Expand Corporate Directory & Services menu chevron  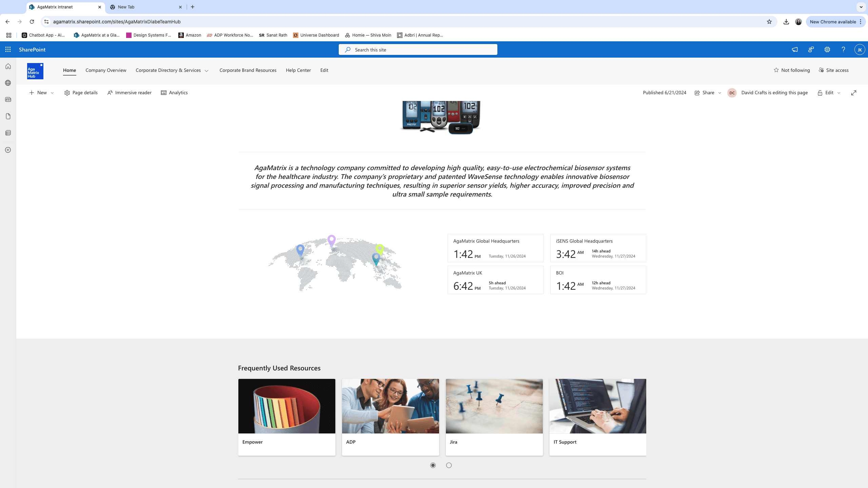tap(206, 70)
